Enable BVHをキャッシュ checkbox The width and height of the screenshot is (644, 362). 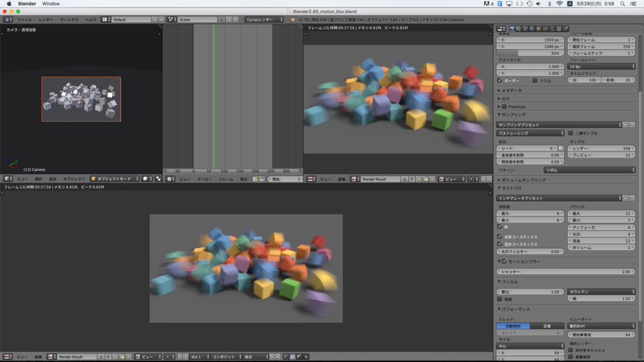[570, 350]
